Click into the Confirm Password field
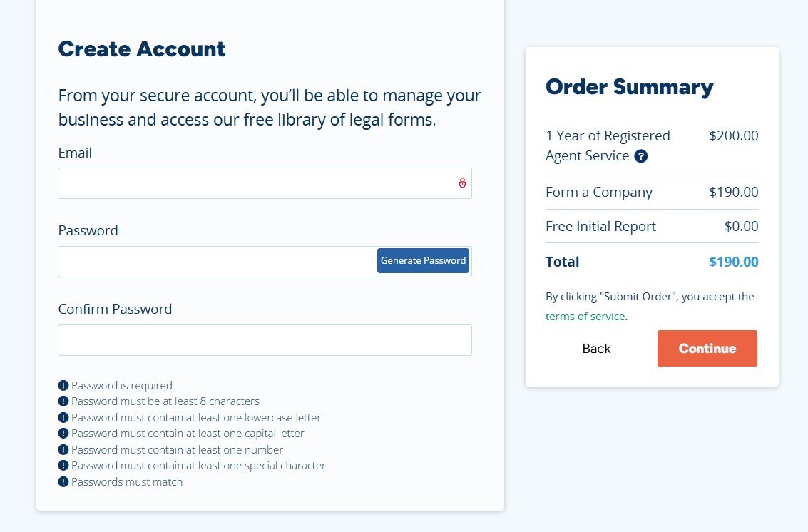The width and height of the screenshot is (808, 532). point(265,340)
